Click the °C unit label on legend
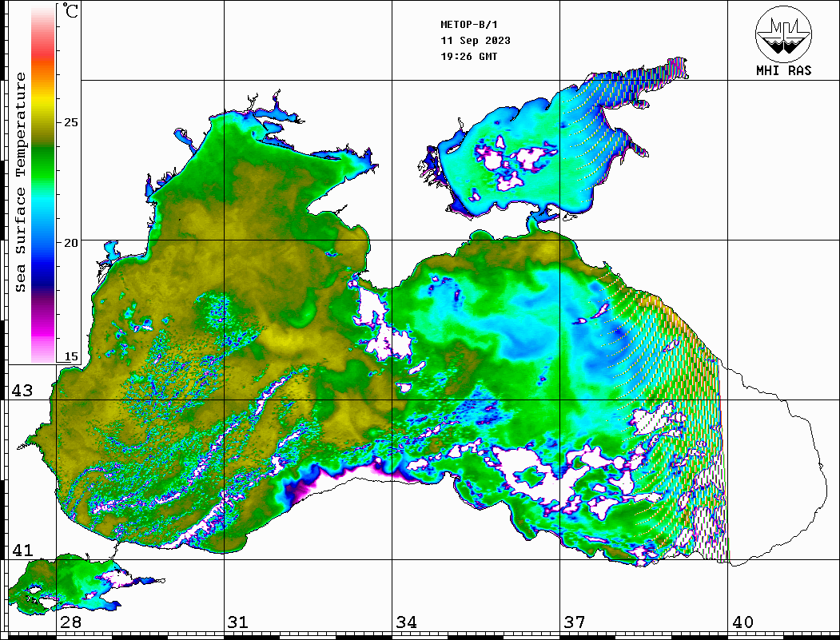Image resolution: width=840 pixels, height=640 pixels. [70, 10]
